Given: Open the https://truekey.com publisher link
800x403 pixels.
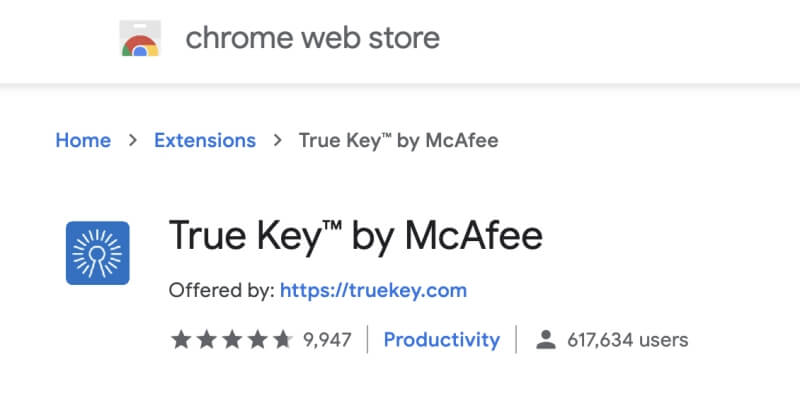Looking at the screenshot, I should (x=373, y=290).
